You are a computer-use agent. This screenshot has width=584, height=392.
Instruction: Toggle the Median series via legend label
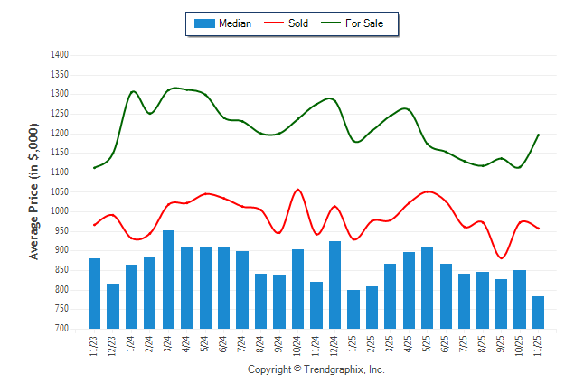tap(235, 23)
